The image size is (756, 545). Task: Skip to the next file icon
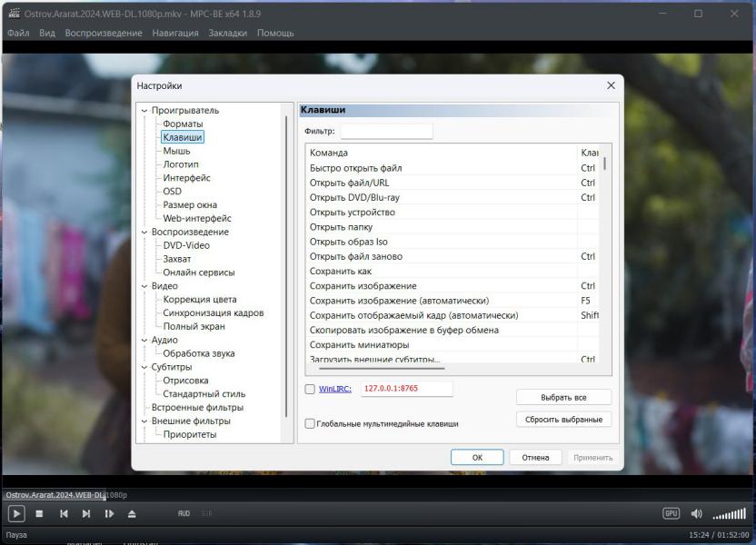[86, 514]
